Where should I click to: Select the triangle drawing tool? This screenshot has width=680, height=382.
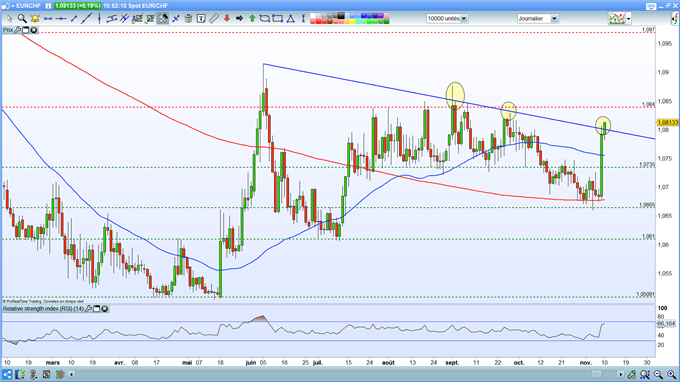(x=291, y=18)
